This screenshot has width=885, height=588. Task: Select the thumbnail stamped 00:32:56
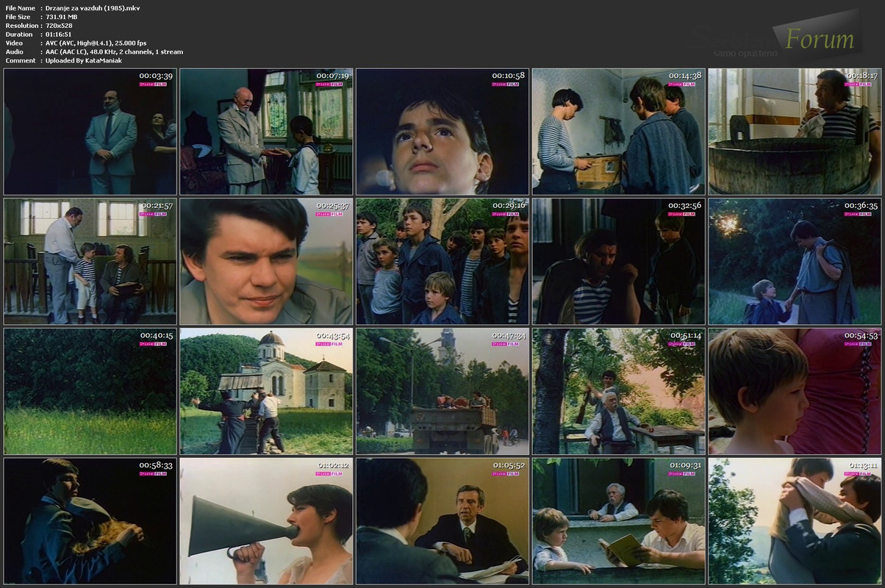click(x=619, y=262)
